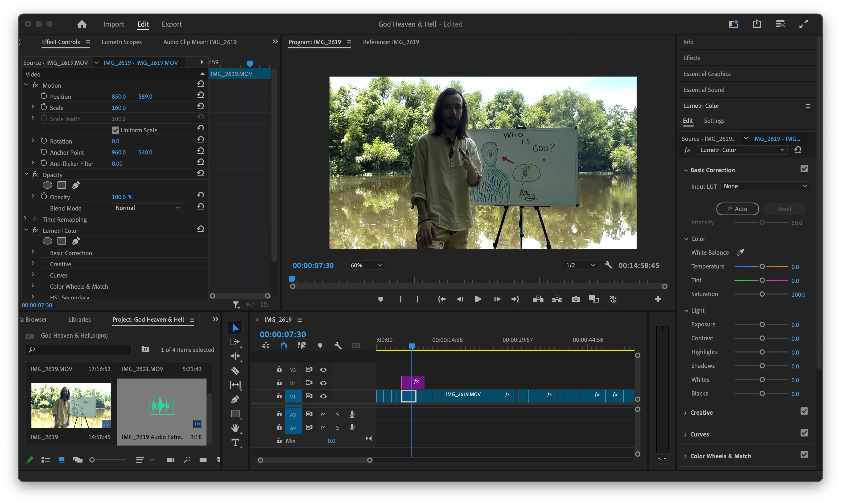Select the Pen tool in the toolbar
This screenshot has width=841, height=504.
tap(235, 399)
